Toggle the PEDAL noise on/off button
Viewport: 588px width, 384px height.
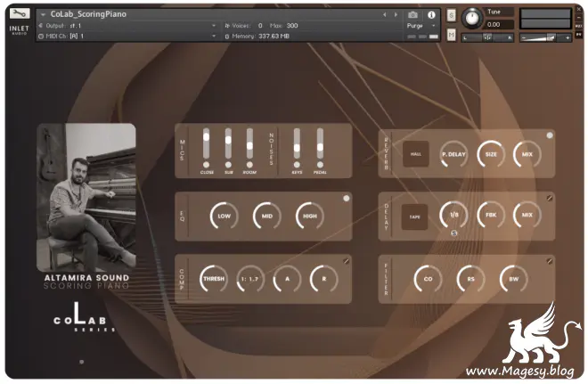pyautogui.click(x=320, y=165)
